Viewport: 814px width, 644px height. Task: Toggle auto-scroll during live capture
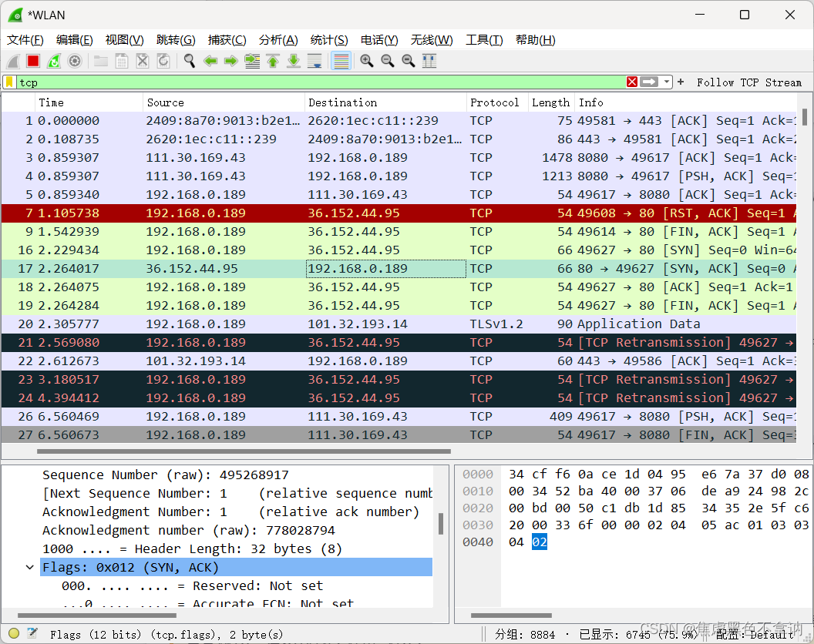(314, 61)
